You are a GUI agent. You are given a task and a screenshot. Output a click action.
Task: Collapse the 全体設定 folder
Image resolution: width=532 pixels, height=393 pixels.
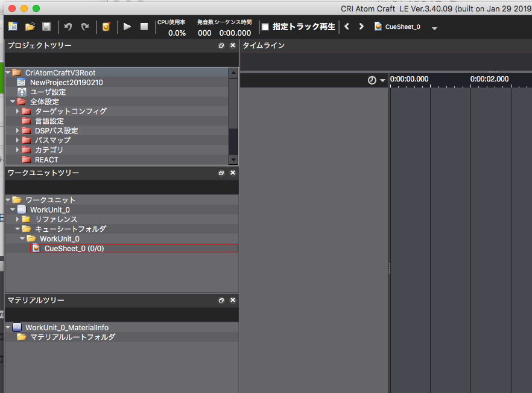[13, 101]
